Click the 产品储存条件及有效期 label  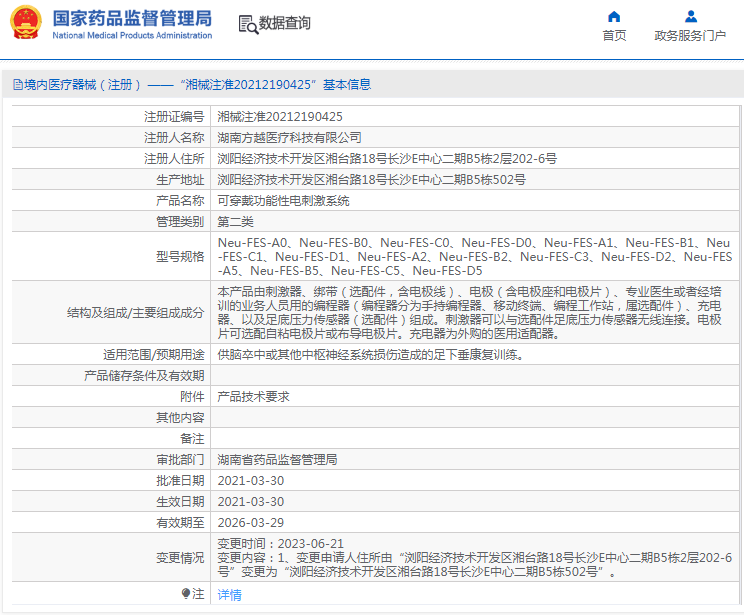(144, 376)
